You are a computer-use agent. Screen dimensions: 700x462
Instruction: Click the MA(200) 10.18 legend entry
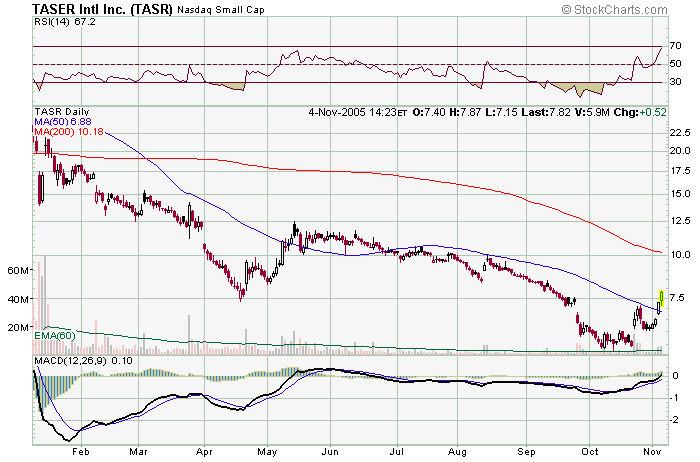pyautogui.click(x=69, y=131)
